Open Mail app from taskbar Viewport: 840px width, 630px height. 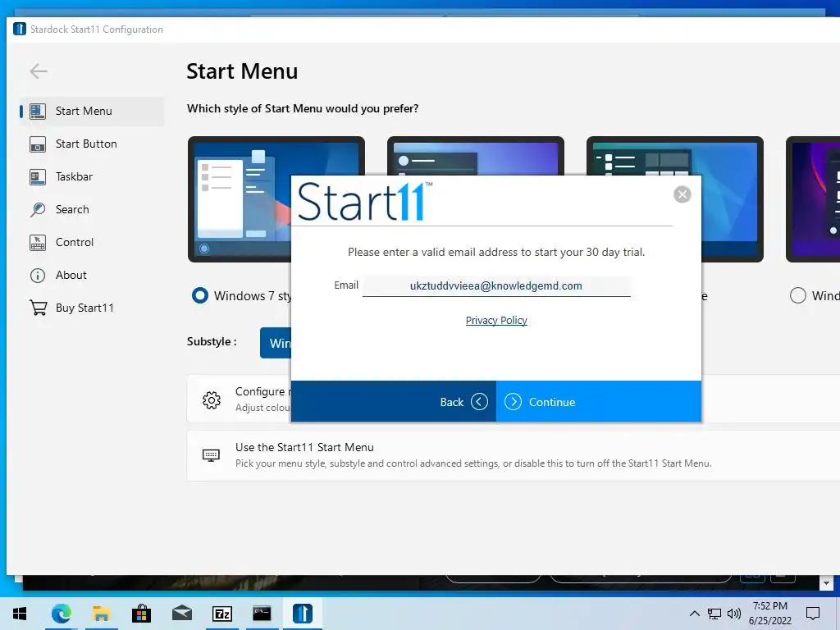pos(182,614)
